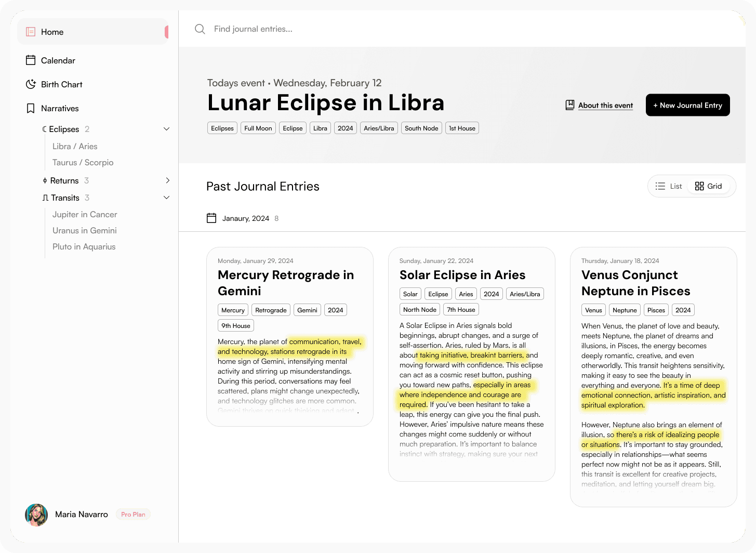The height and width of the screenshot is (553, 756).
Task: Click the 1st House tag in header
Action: coord(462,128)
